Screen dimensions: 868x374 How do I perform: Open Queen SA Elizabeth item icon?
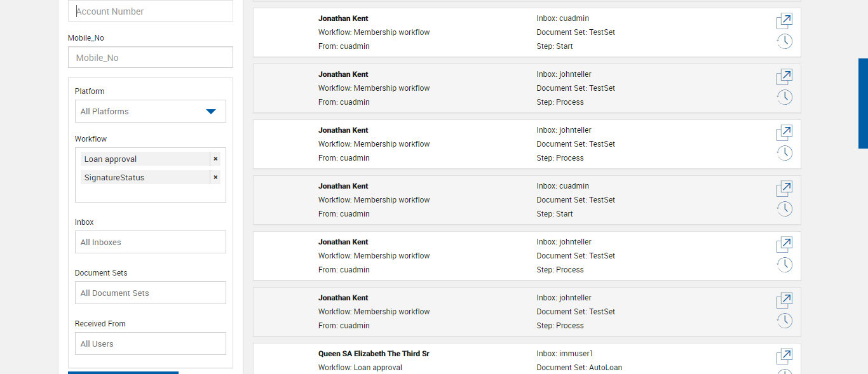coord(784,356)
